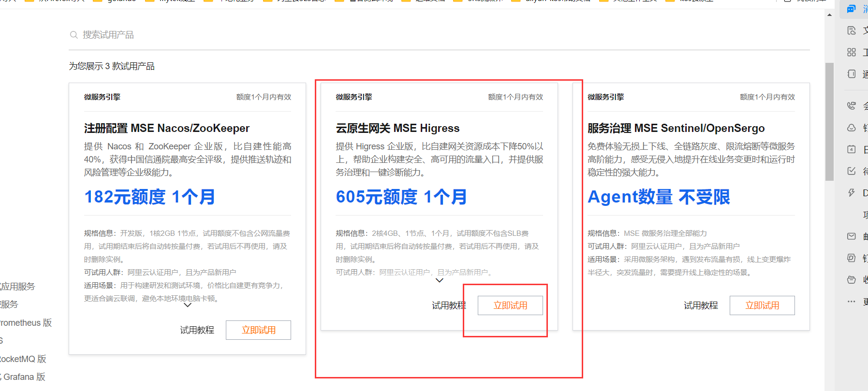Expand details chevron in MSE Nacos/ZooKeeper card

188,305
